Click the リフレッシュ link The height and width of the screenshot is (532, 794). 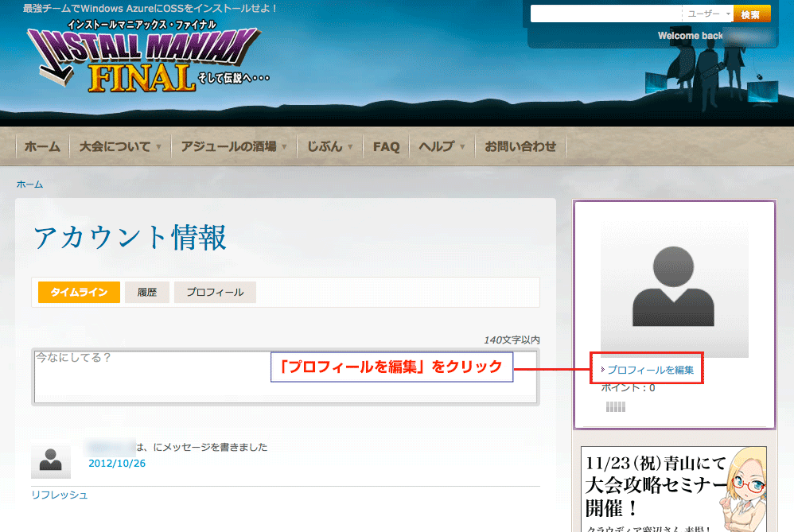point(59,495)
